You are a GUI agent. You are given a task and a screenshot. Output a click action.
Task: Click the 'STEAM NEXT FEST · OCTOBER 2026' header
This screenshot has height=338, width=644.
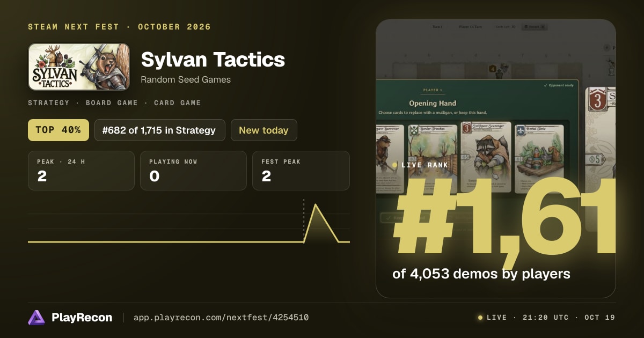tap(119, 27)
